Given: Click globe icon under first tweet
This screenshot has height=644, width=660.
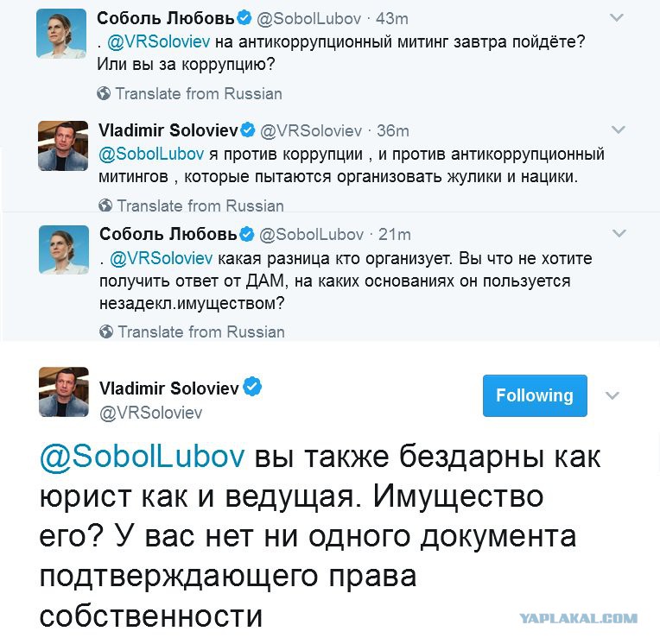Looking at the screenshot, I should pyautogui.click(x=104, y=93).
